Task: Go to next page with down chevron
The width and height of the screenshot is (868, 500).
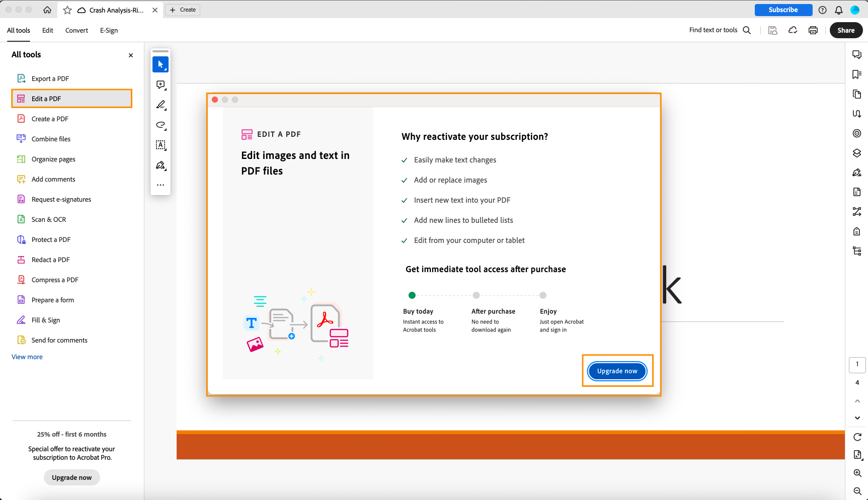Action: 857,418
